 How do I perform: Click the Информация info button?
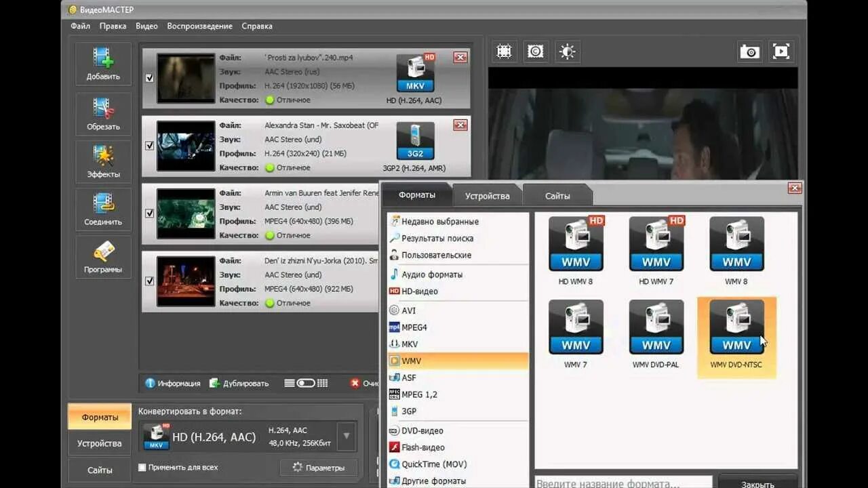pos(173,383)
